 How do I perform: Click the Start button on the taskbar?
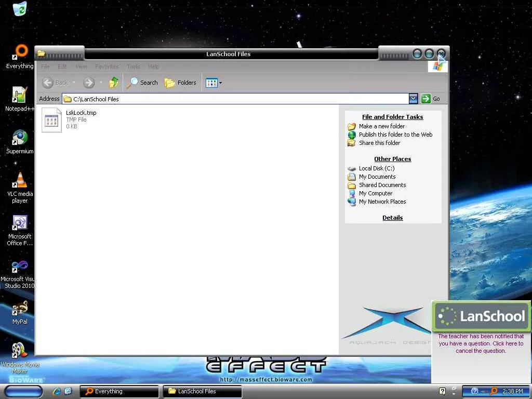pyautogui.click(x=24, y=391)
